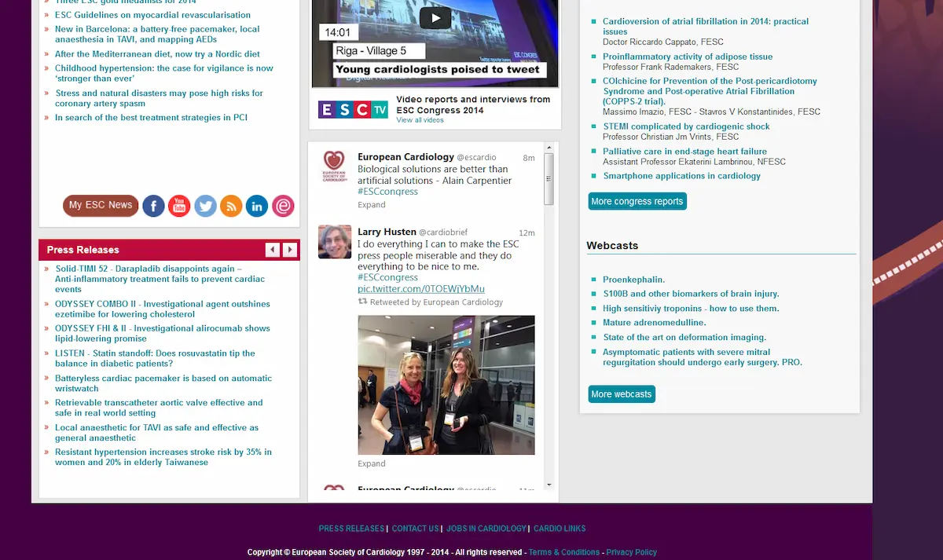Open Smartphone applications in cardiology report
Screen dimensions: 943x560
(681, 176)
